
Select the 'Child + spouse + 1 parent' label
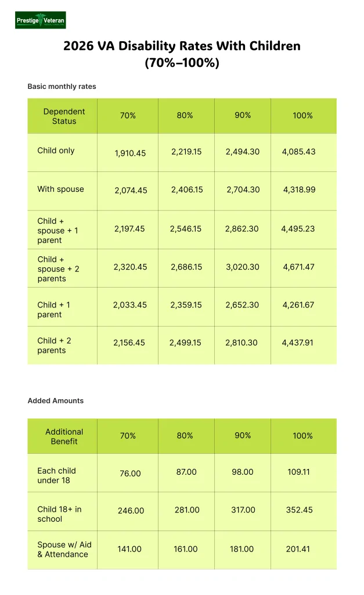pyautogui.click(x=58, y=231)
